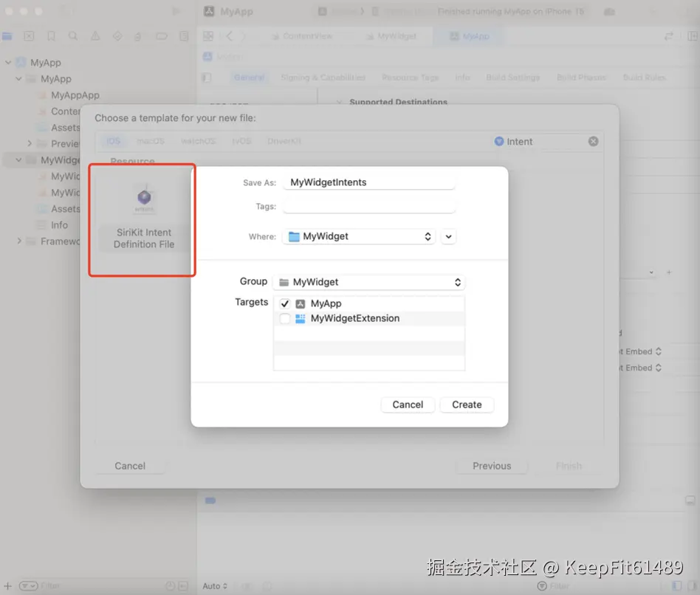The height and width of the screenshot is (595, 700).
Task: Open the Debug navigator spray icon
Action: [138, 37]
